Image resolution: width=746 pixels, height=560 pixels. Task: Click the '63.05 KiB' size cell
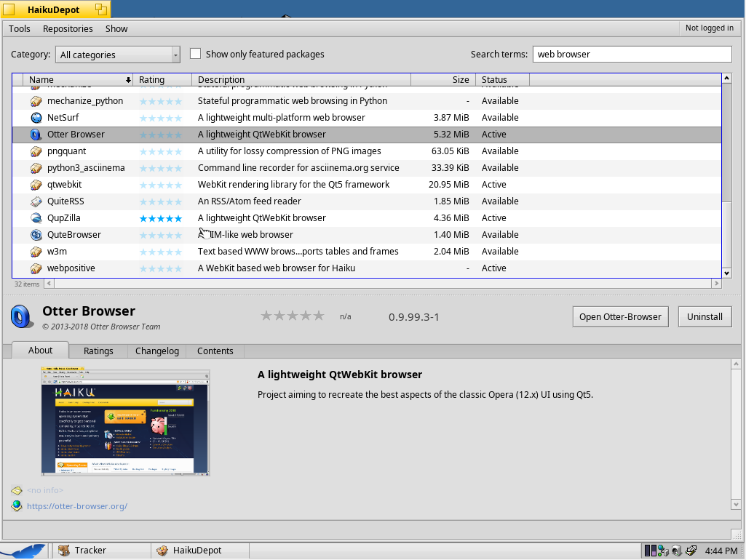tap(450, 151)
